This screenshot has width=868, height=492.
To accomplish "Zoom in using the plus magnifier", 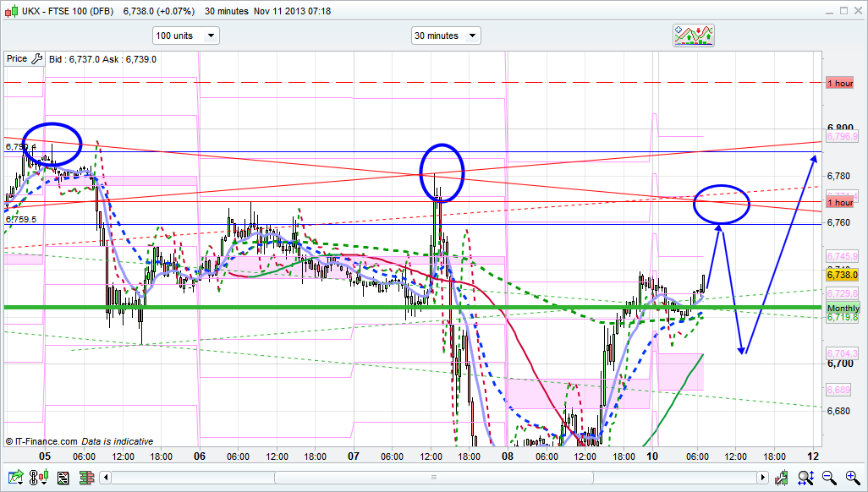I will (851, 478).
